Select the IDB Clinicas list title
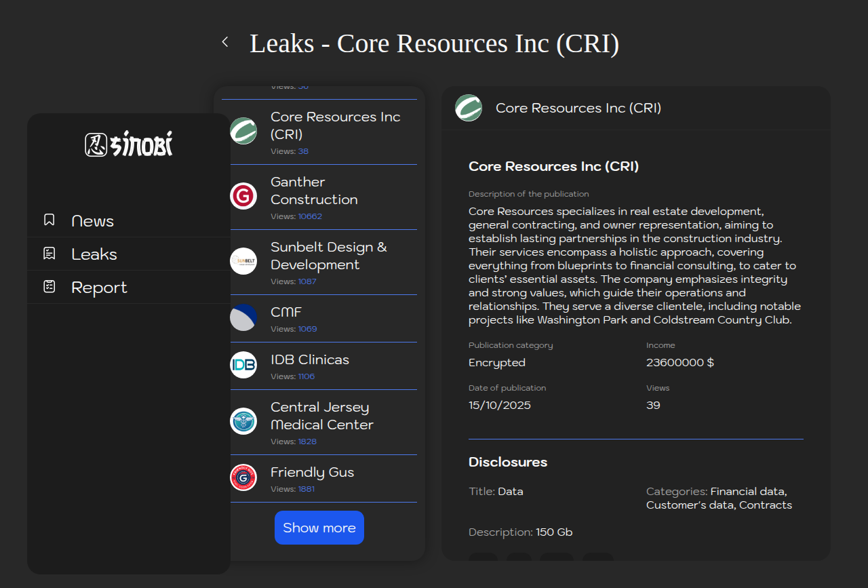This screenshot has height=588, width=868. coord(310,359)
